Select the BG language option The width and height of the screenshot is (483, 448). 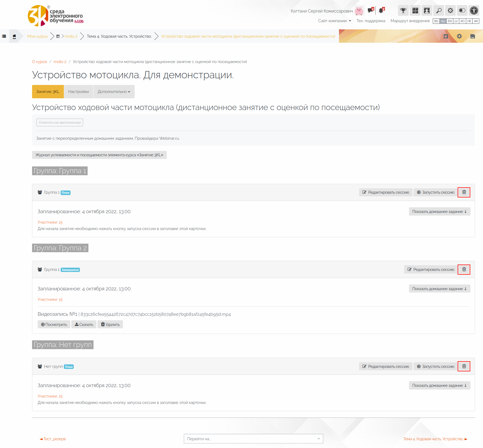point(436,21)
